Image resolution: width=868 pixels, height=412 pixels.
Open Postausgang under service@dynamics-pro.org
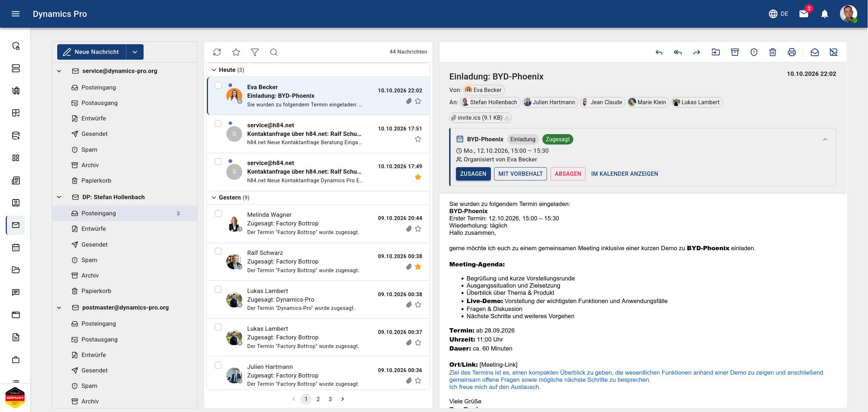(125, 103)
